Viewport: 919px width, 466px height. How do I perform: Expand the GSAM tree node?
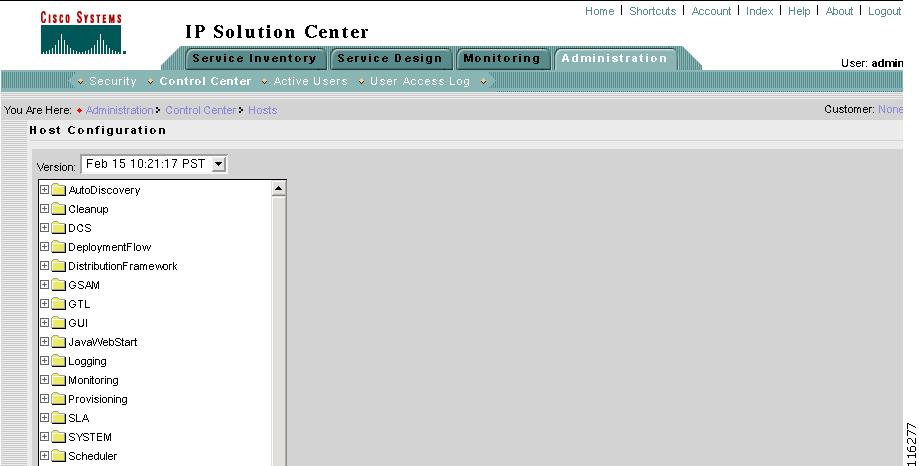click(44, 284)
